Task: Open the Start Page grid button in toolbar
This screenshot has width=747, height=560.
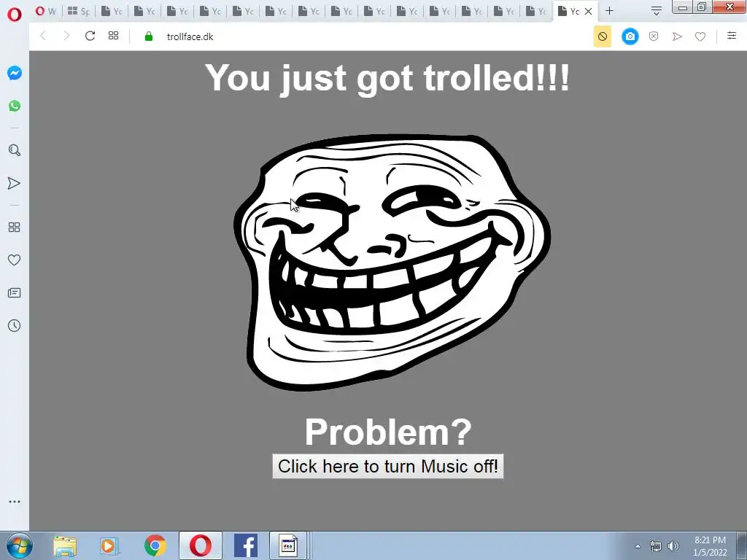Action: tap(113, 36)
